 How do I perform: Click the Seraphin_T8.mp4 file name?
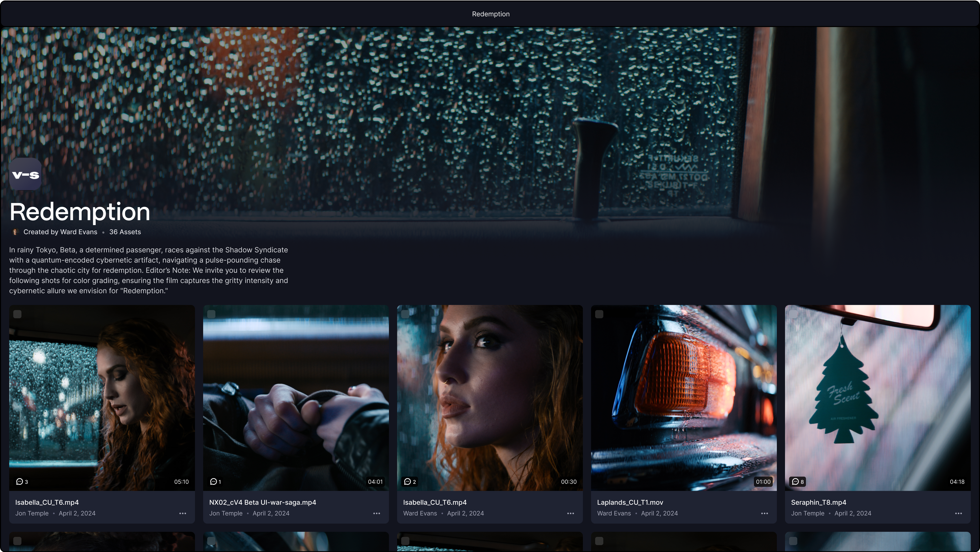[x=819, y=502]
